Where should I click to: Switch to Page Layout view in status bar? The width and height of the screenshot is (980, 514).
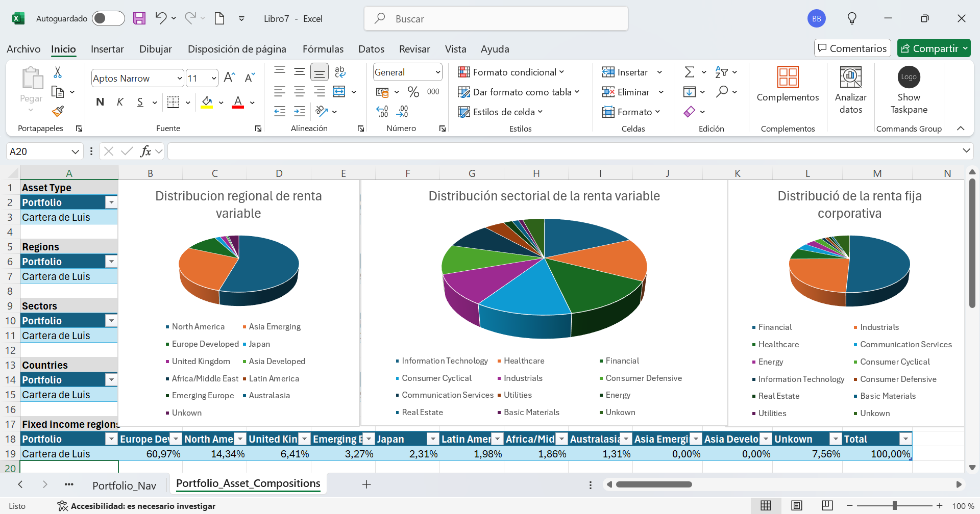(796, 505)
